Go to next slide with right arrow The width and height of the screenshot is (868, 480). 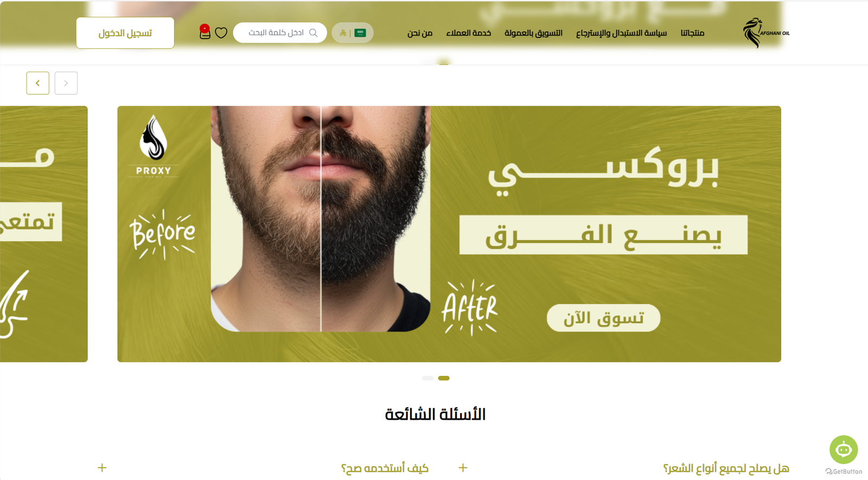pos(66,83)
